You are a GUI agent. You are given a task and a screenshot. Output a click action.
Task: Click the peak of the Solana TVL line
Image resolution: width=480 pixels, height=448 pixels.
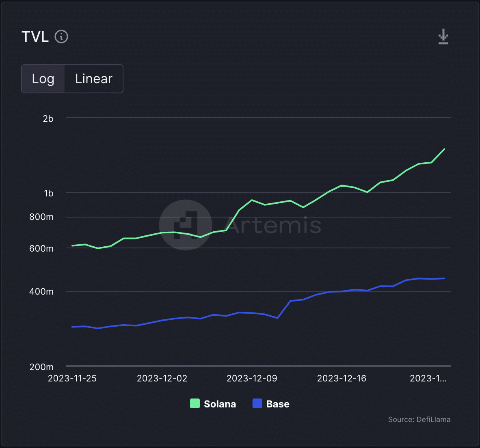(444, 149)
